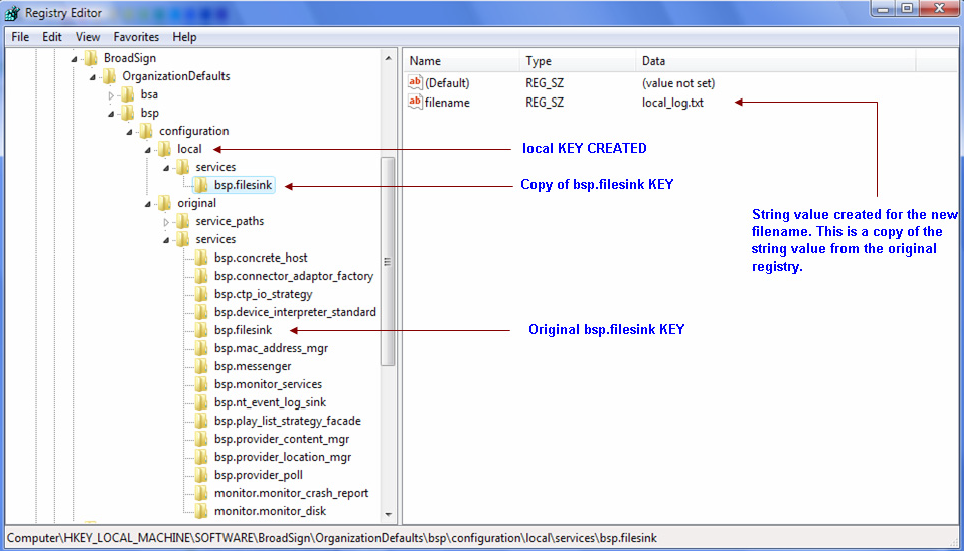This screenshot has width=964, height=551.
Task: Collapse the local key
Action: [148, 150]
